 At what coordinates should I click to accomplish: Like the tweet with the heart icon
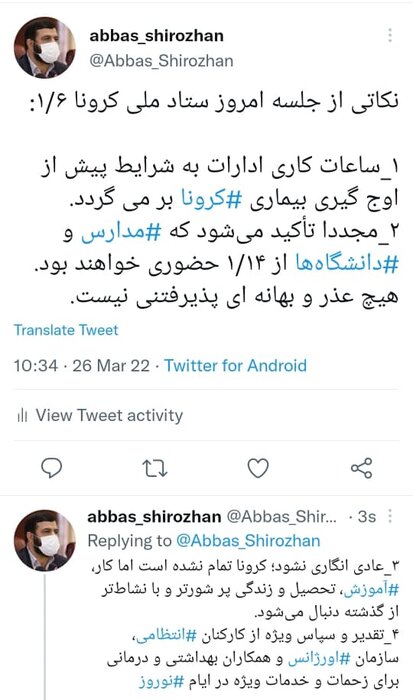point(258,468)
